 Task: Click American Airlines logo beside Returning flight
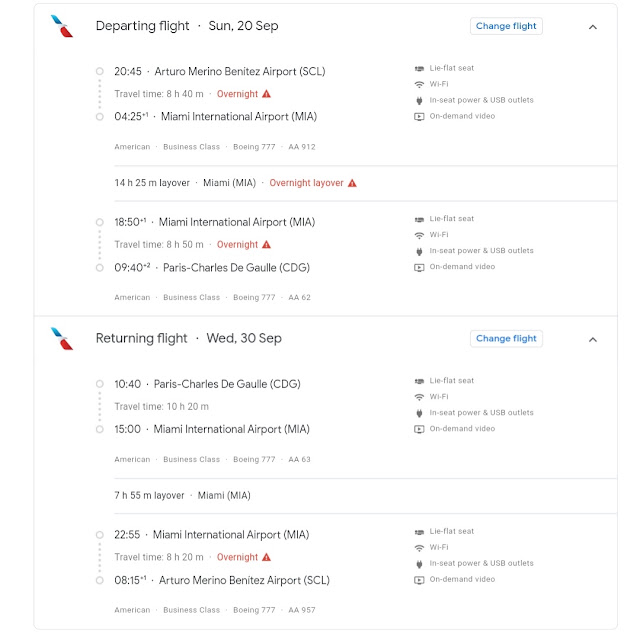click(x=62, y=339)
